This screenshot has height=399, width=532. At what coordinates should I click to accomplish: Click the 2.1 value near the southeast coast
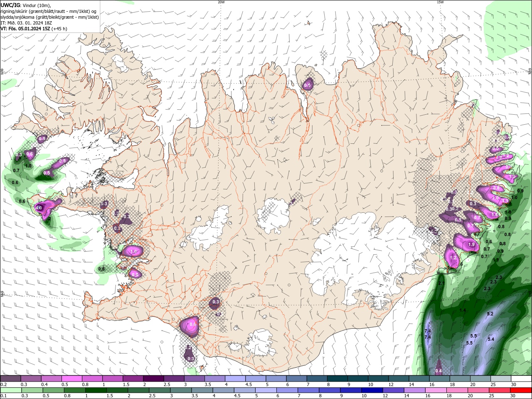(441, 283)
